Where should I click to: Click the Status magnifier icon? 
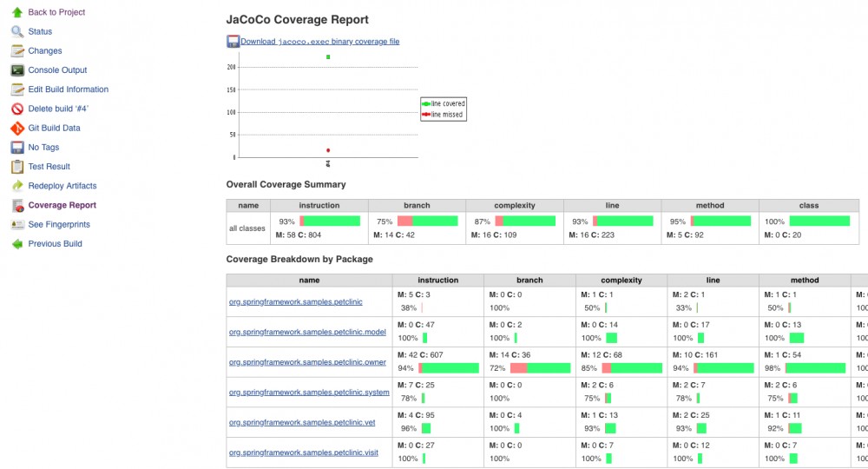pos(17,31)
